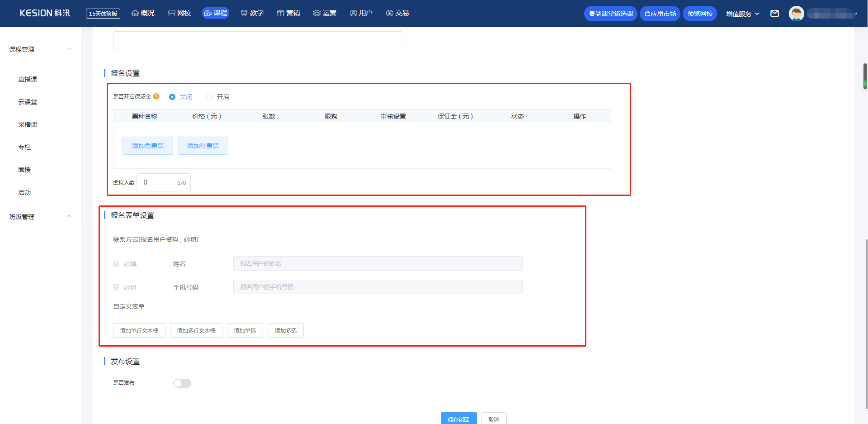The image size is (868, 424).
Task: Toggle the 是否发布 publish switch
Action: point(182,383)
